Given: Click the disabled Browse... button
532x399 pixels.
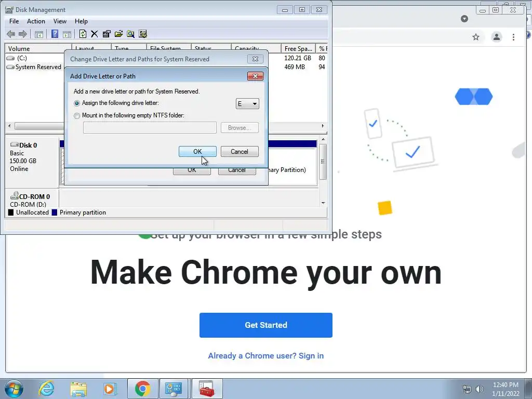Looking at the screenshot, I should coord(240,128).
